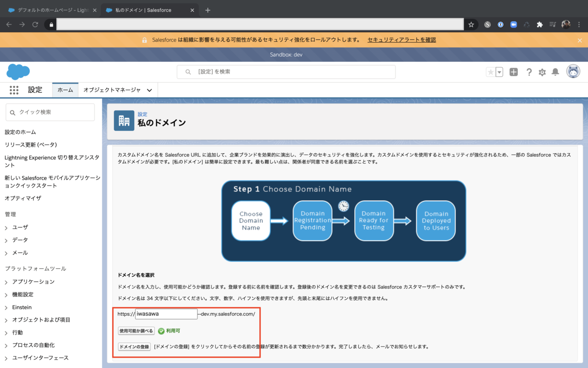Image resolution: width=588 pixels, height=368 pixels.
Task: Close the 私のドメイン browser tab
Action: 192,10
